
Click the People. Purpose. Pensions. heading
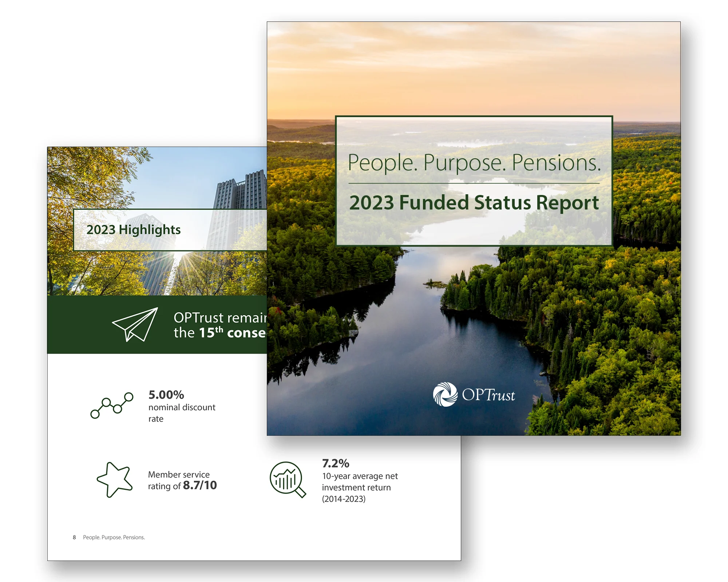coord(474,162)
